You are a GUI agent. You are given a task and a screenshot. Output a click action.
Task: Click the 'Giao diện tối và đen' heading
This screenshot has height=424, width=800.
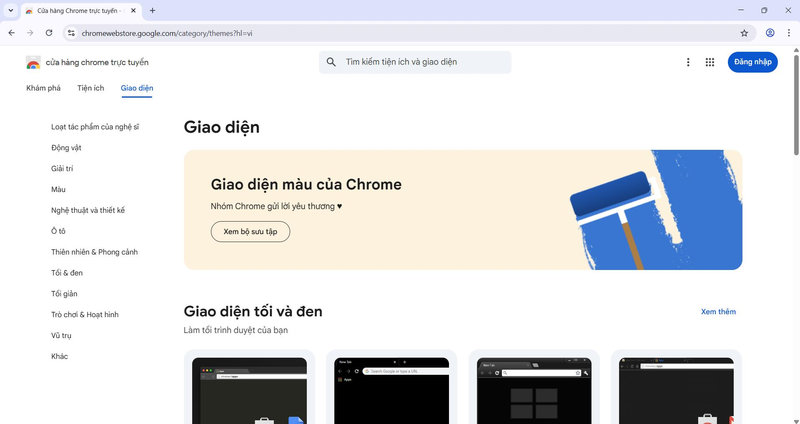click(253, 311)
